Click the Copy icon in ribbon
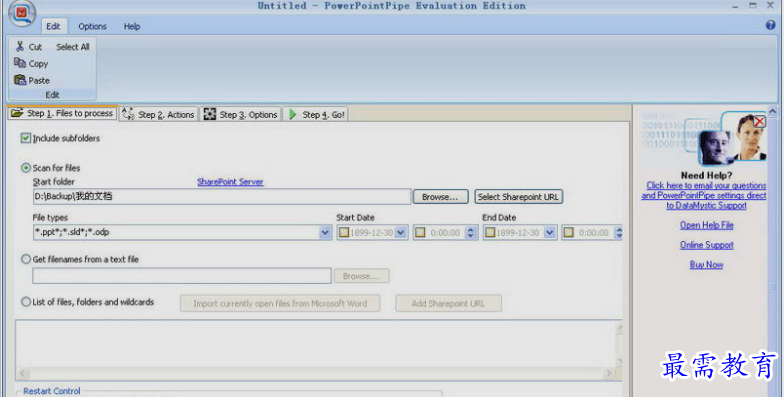Screen dimensions: 784x397 pyautogui.click(x=20, y=62)
